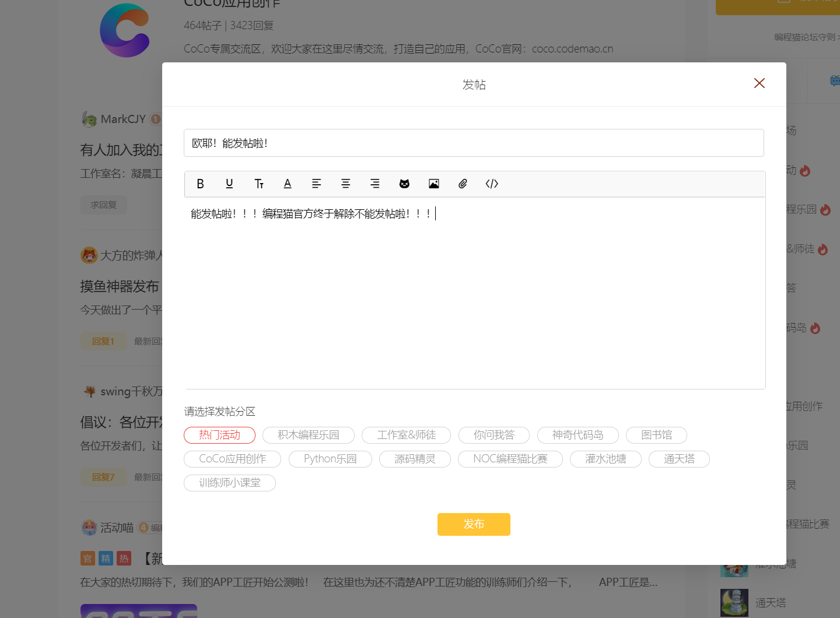Attach a file with the paperclip icon
Screen dimensions: 840x618
463,184
